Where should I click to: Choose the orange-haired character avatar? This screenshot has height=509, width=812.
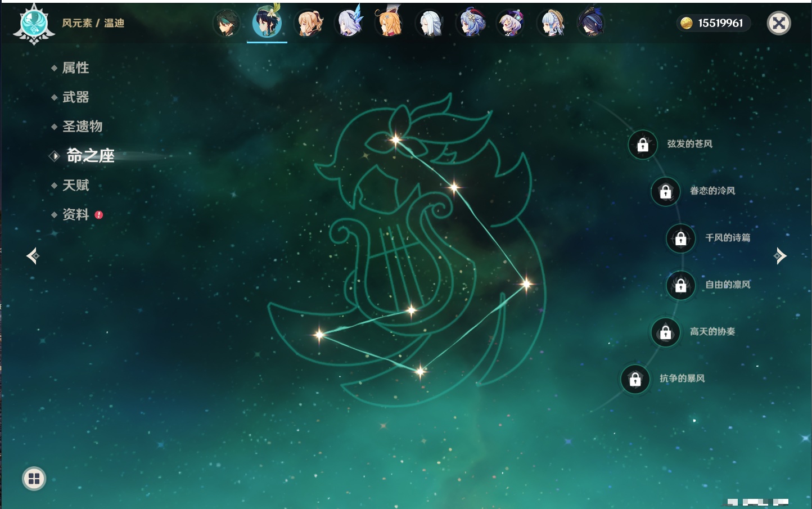[389, 23]
